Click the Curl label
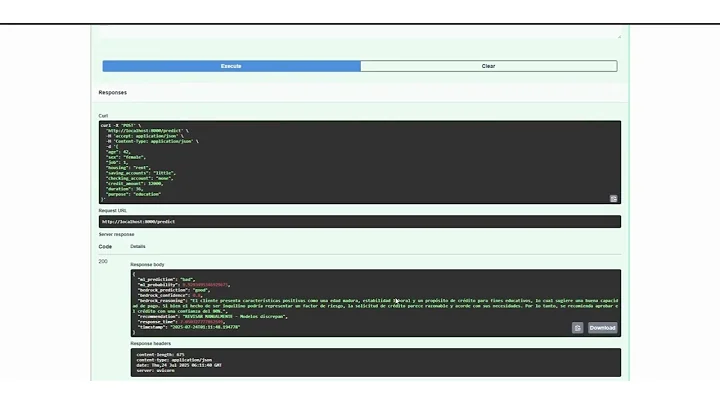The height and width of the screenshot is (404, 720). (103, 116)
